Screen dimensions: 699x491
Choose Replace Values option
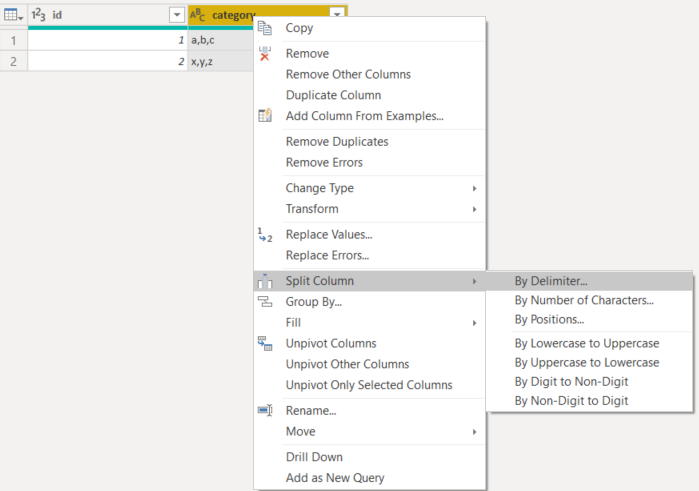tap(370, 235)
